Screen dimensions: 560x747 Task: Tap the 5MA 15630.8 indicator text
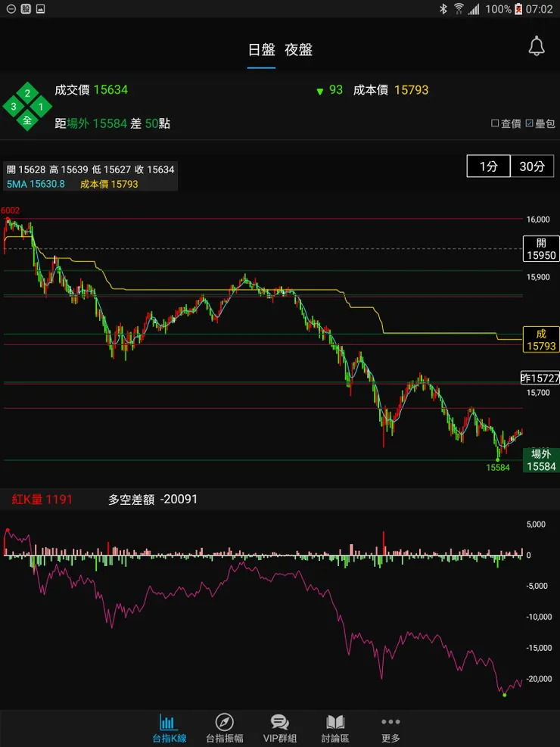click(36, 184)
